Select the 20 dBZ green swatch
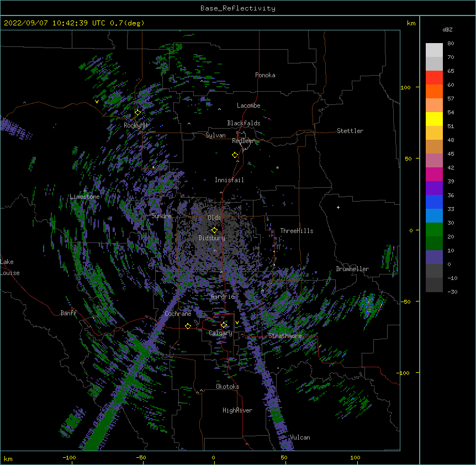Viewport: 476px width, 465px height. (x=434, y=230)
